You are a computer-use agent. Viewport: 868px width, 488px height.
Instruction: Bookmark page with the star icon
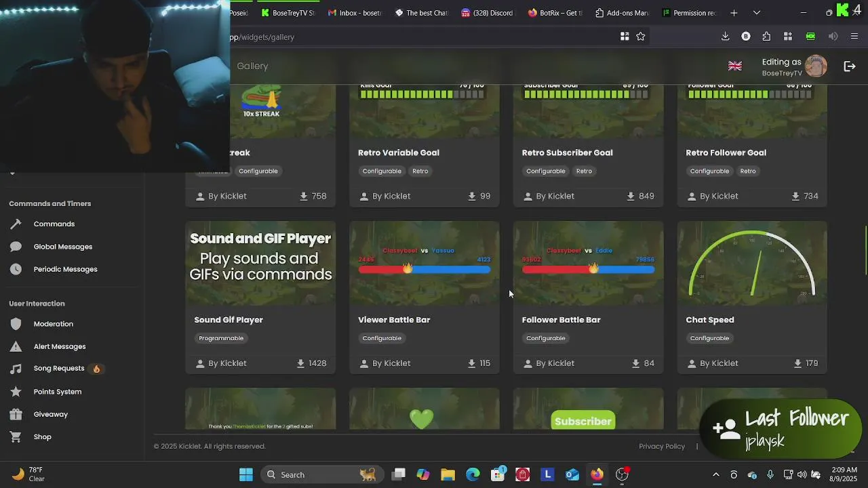pyautogui.click(x=641, y=37)
